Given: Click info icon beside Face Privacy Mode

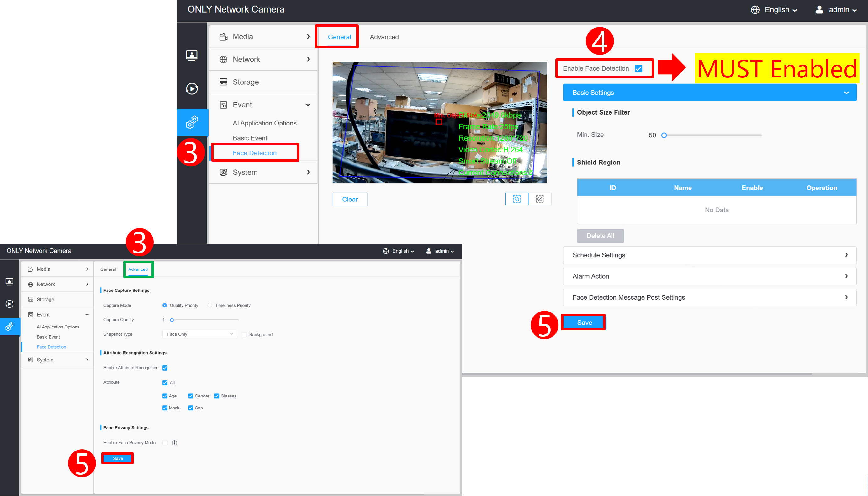Looking at the screenshot, I should coord(175,443).
